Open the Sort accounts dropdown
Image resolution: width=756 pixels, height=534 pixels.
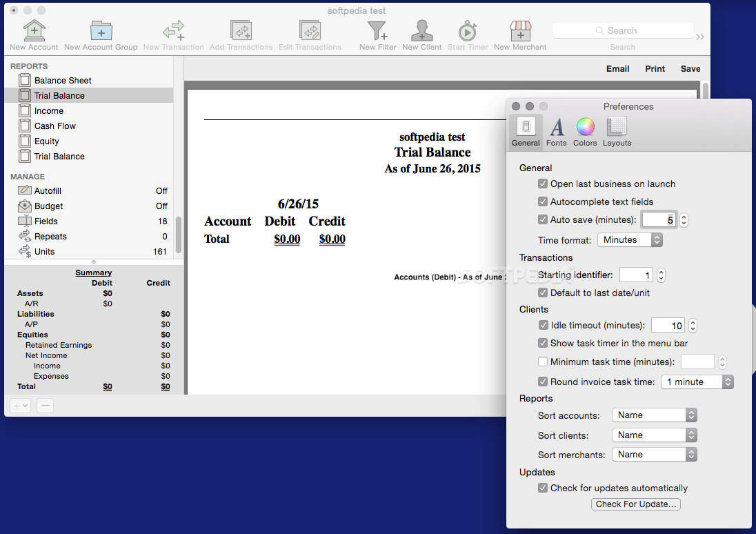point(655,415)
